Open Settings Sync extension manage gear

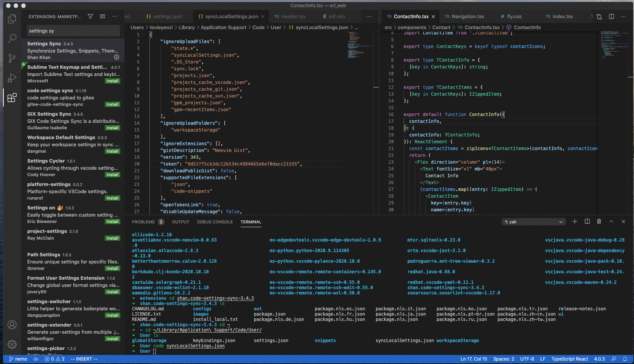tap(117, 57)
